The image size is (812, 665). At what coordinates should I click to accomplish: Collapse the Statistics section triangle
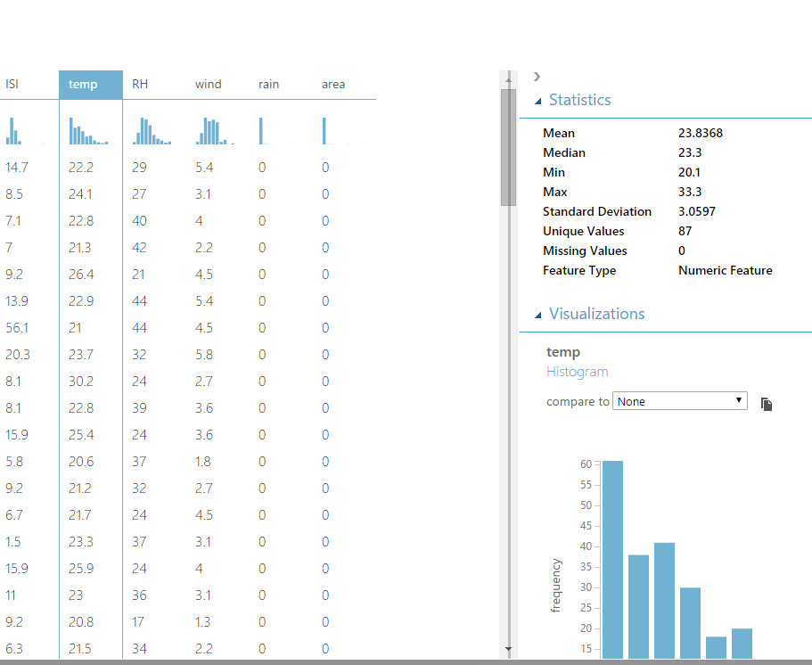[x=538, y=101]
